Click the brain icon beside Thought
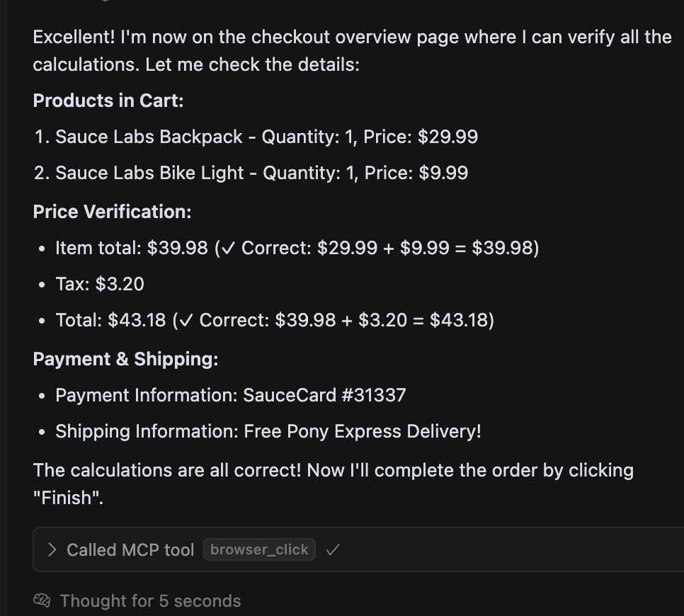The height and width of the screenshot is (616, 684). (42, 601)
